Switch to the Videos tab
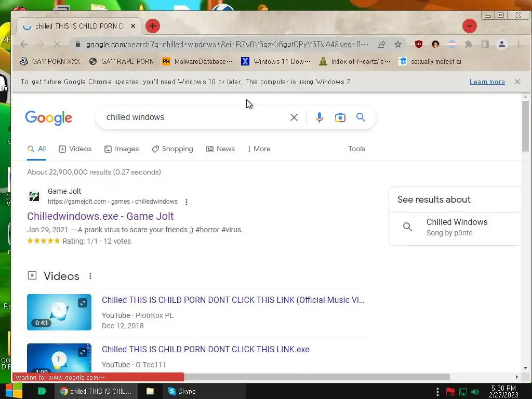The width and height of the screenshot is (532, 399). (x=75, y=149)
